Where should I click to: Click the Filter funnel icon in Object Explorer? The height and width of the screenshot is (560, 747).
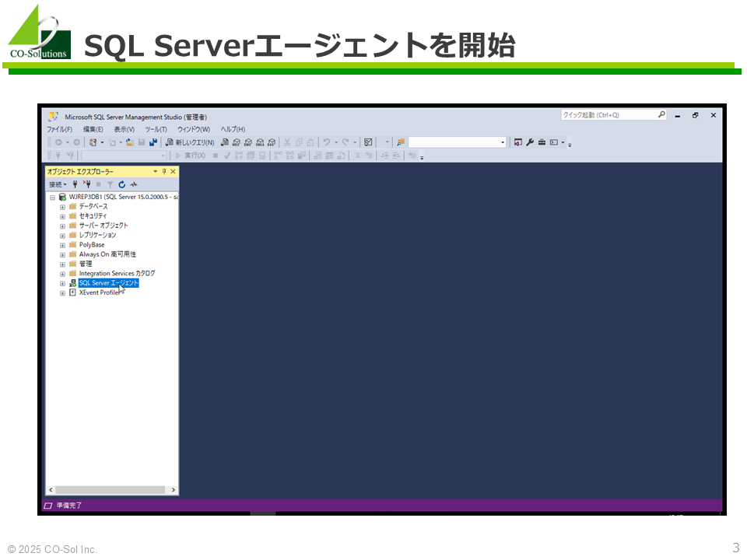tap(110, 184)
